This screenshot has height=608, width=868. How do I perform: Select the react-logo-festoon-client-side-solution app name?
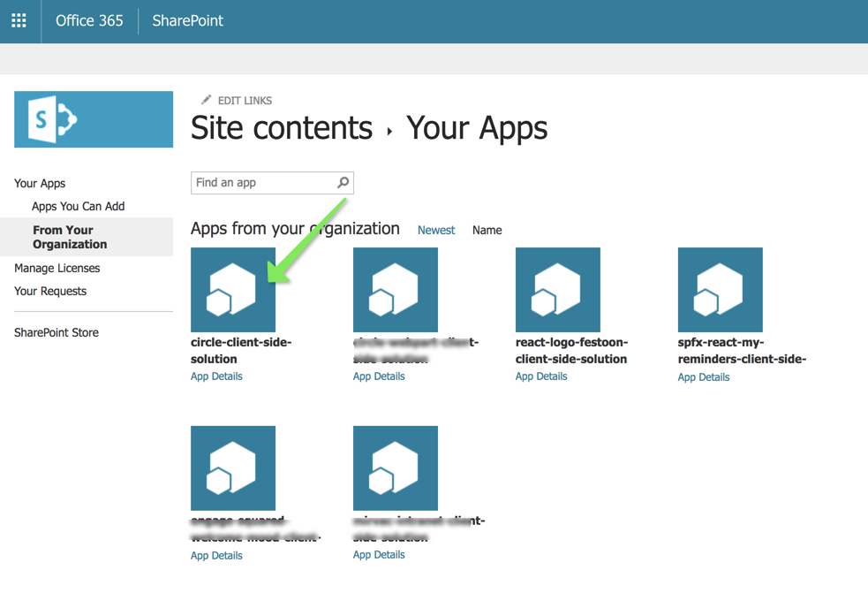tap(571, 350)
